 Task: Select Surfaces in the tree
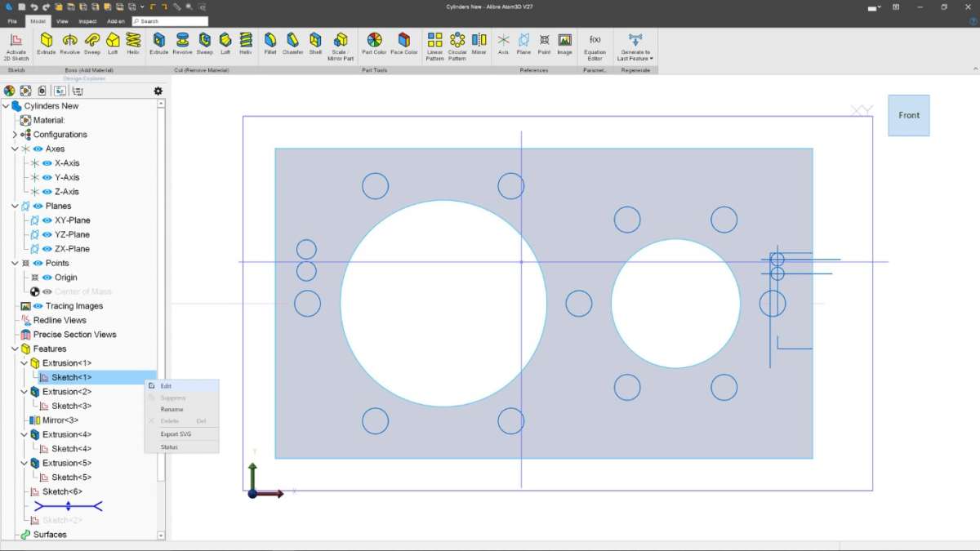click(50, 535)
